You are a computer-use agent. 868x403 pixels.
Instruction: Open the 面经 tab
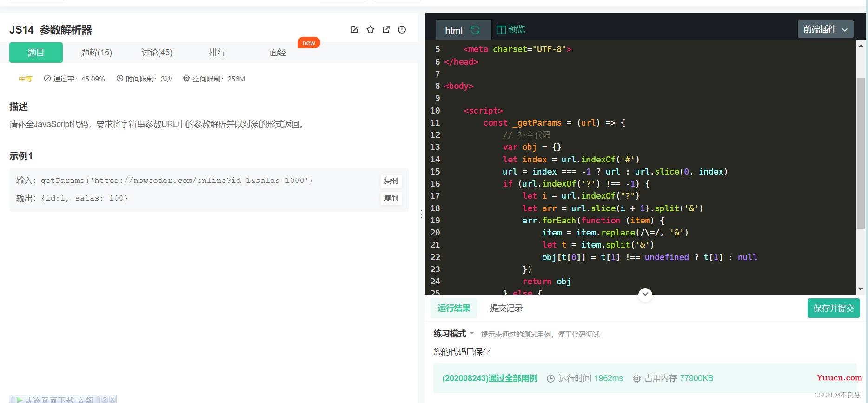pyautogui.click(x=278, y=53)
